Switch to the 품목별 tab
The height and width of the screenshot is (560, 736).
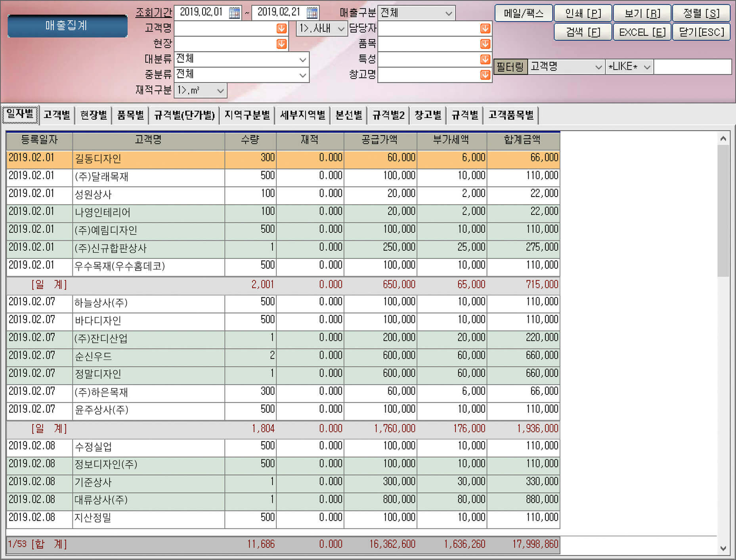tap(130, 115)
